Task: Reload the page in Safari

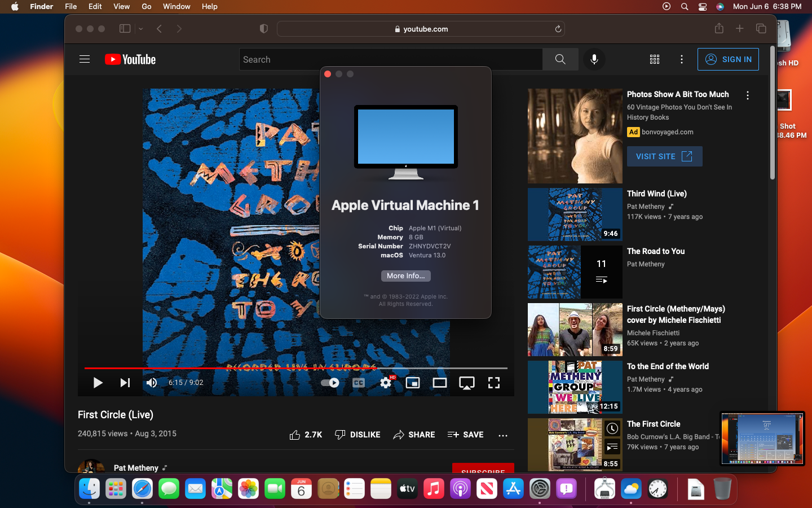Action: point(558,29)
